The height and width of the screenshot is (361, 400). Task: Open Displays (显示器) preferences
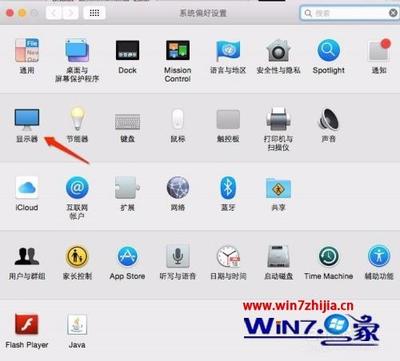[x=27, y=119]
